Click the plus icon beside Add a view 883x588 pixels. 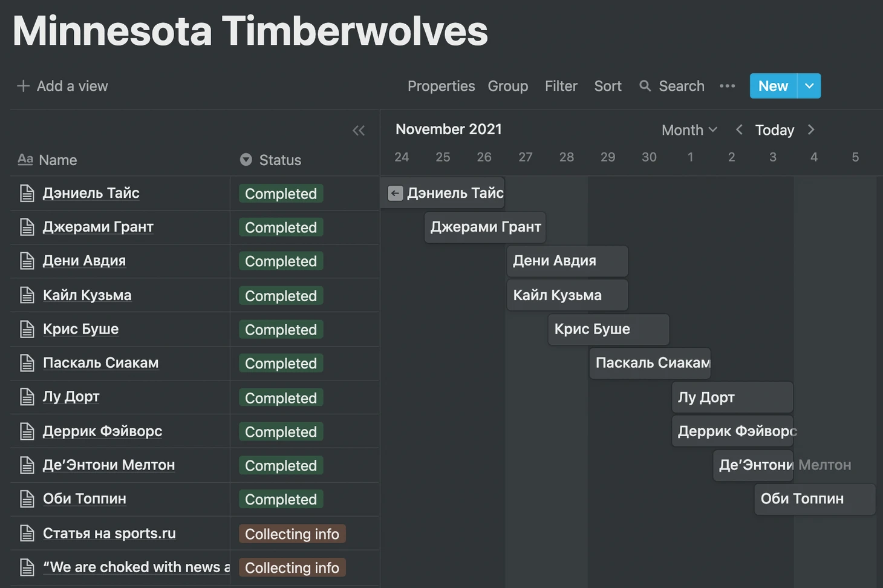23,86
